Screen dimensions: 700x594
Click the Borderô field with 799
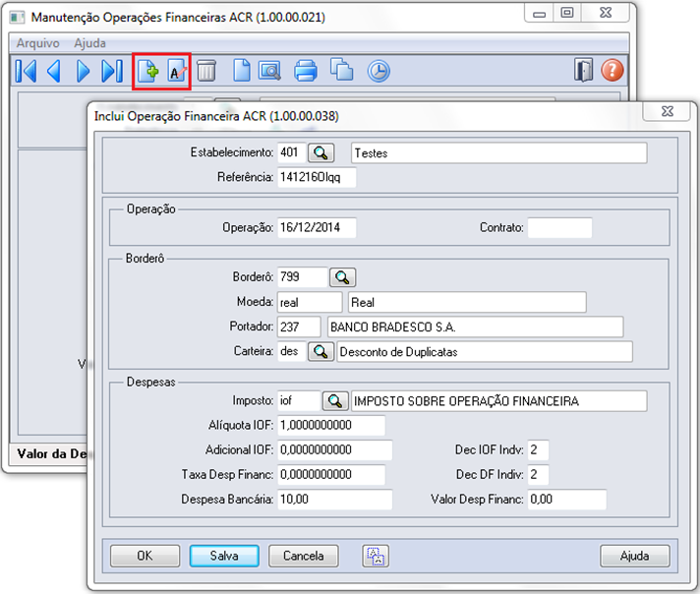point(302,277)
